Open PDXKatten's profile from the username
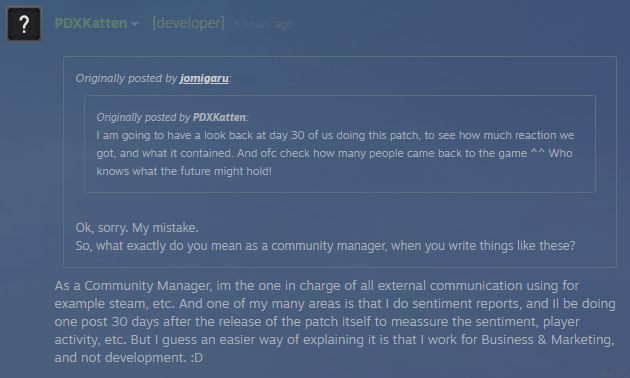 91,23
